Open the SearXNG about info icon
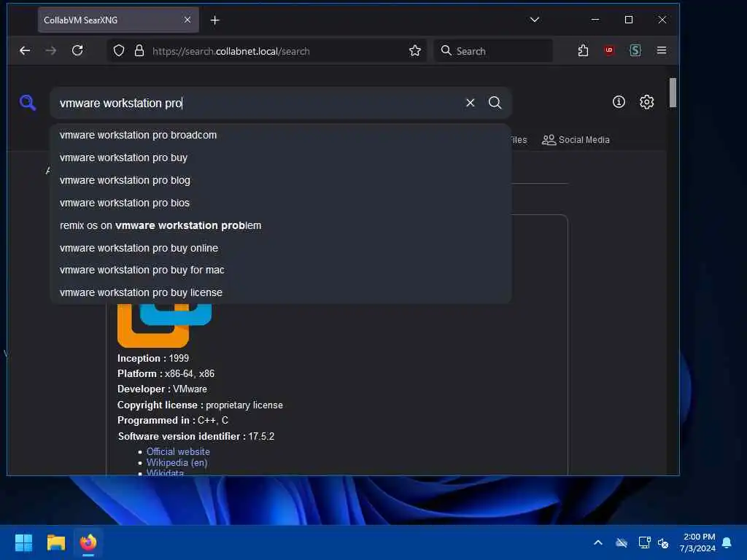The width and height of the screenshot is (747, 560). coord(619,102)
